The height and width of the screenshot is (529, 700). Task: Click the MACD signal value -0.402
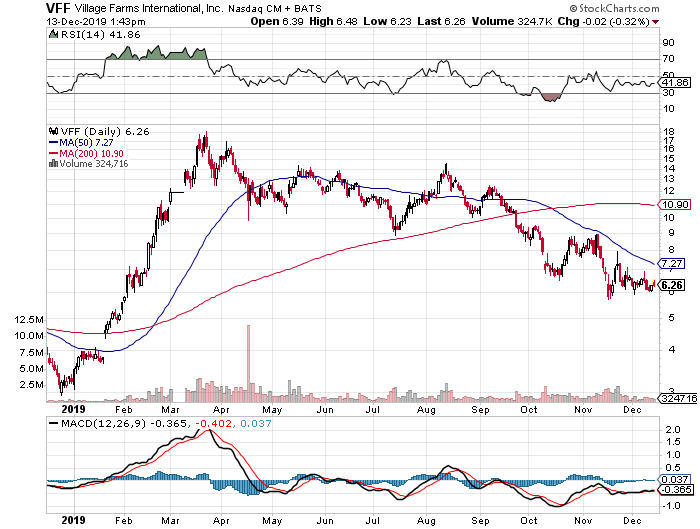pyautogui.click(x=213, y=423)
